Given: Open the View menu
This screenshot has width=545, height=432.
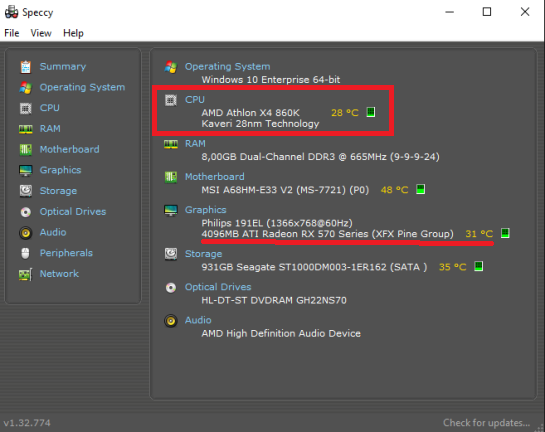Looking at the screenshot, I should (x=41, y=33).
